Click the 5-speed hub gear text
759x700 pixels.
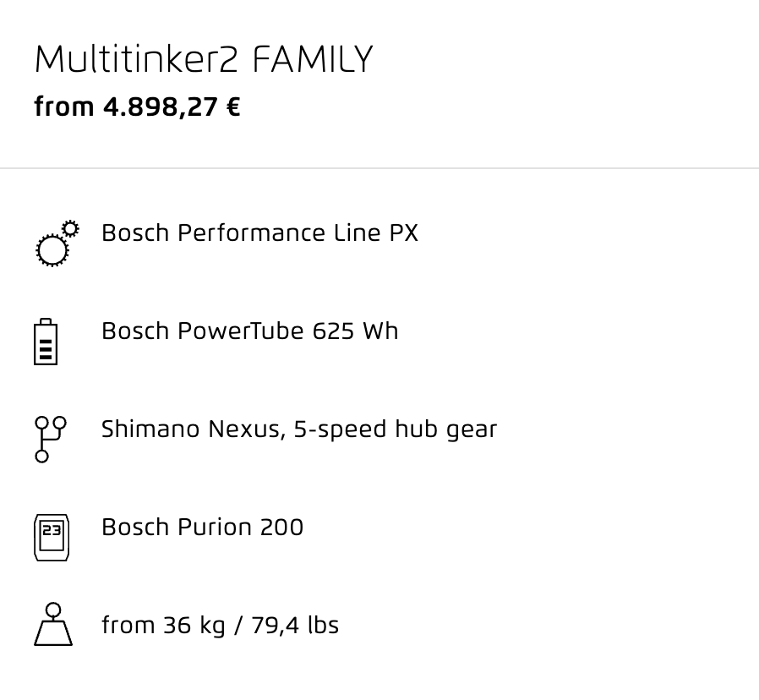[x=396, y=429]
